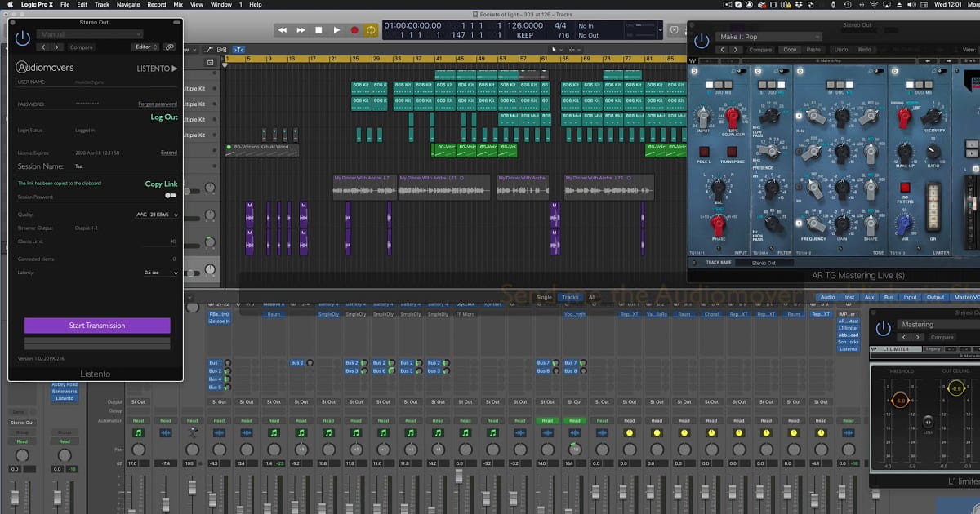Click the Play button in the transport bar
Image resolution: width=980 pixels, height=514 pixels.
coord(336,30)
